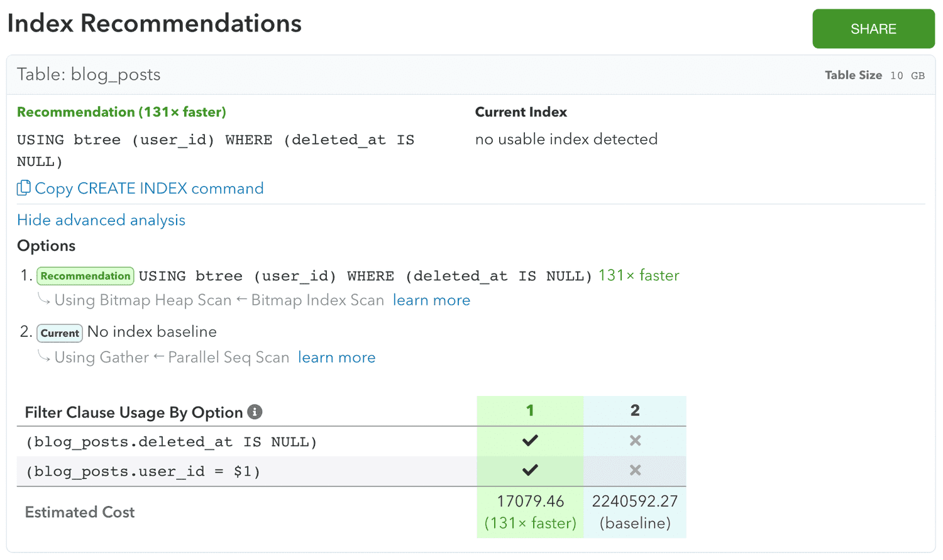943x560 pixels.
Task: Click the Copy CREATE INDEX command link
Action: pyautogui.click(x=149, y=188)
